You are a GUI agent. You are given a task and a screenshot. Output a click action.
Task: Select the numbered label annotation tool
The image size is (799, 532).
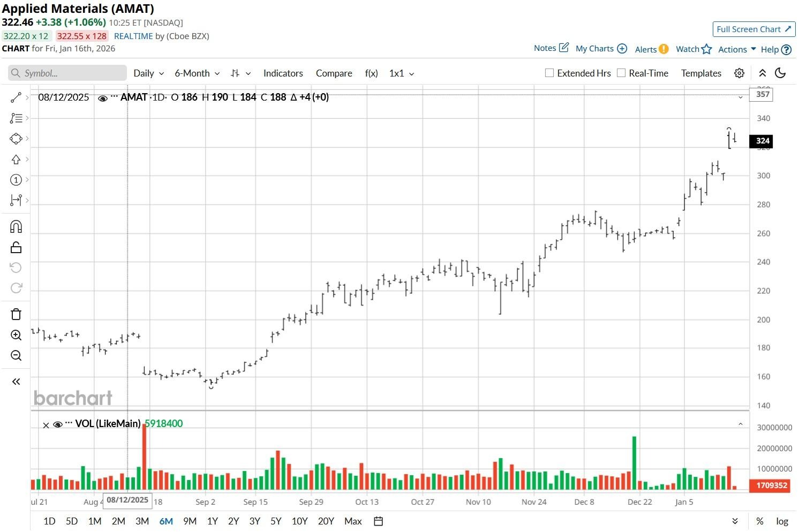pyautogui.click(x=16, y=180)
